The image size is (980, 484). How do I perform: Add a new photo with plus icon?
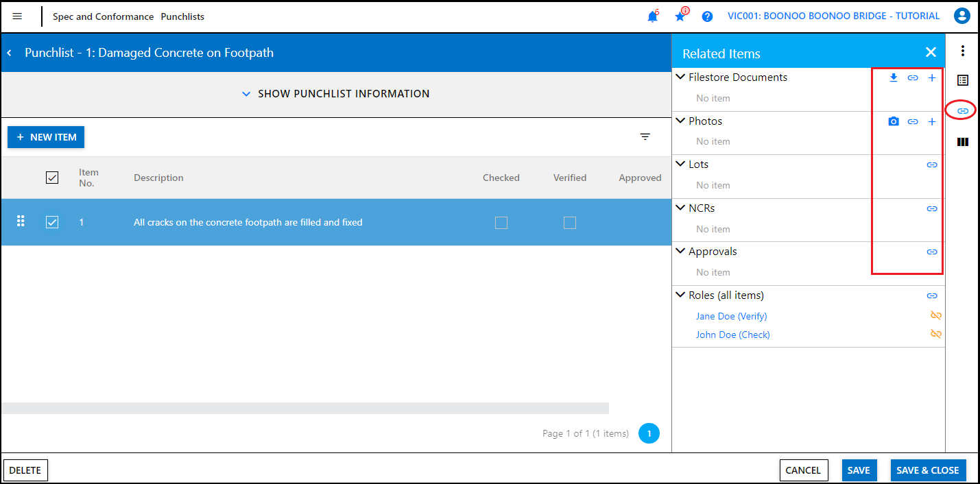932,121
